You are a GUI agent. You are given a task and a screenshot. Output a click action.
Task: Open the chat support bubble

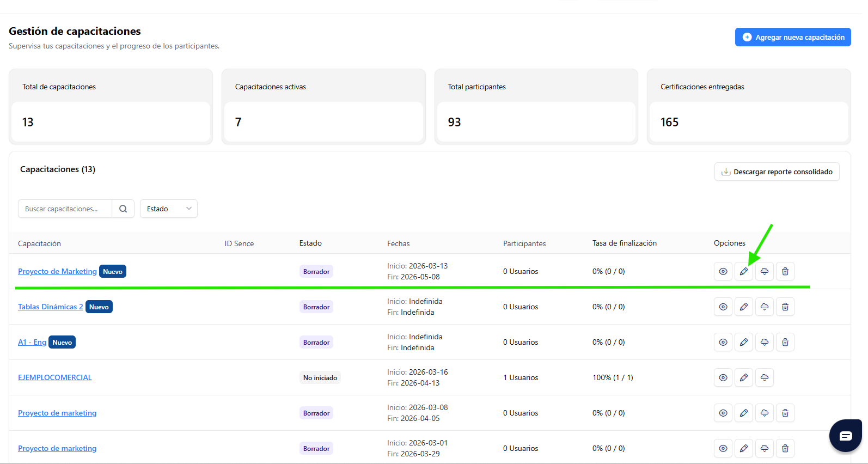click(x=846, y=436)
